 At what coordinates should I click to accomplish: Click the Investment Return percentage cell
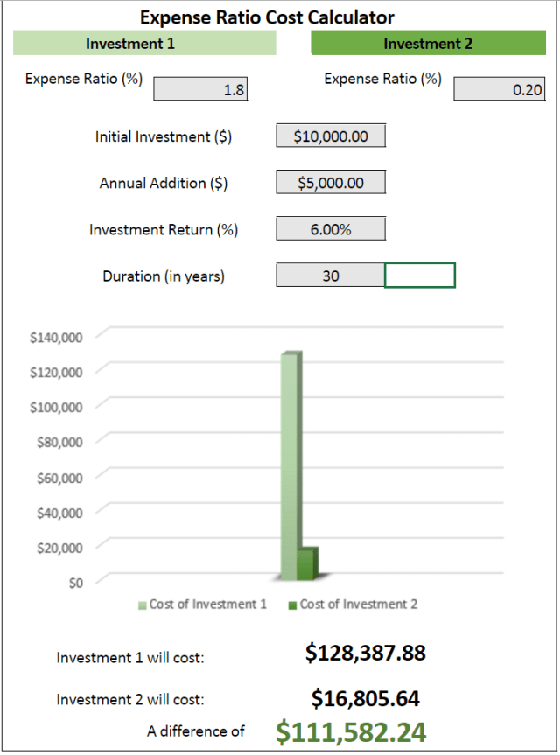[330, 228]
